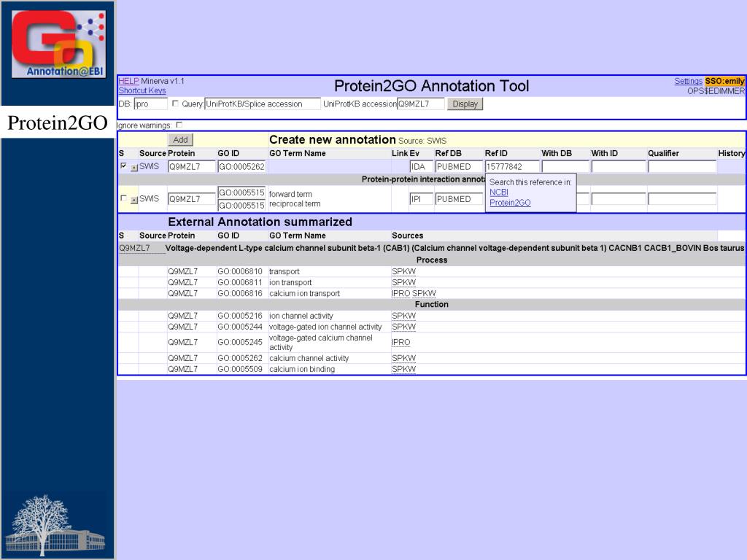This screenshot has height=560, width=747.
Task: Click IPRO source for voltage-gated calcium channel activity
Action: coord(401,343)
